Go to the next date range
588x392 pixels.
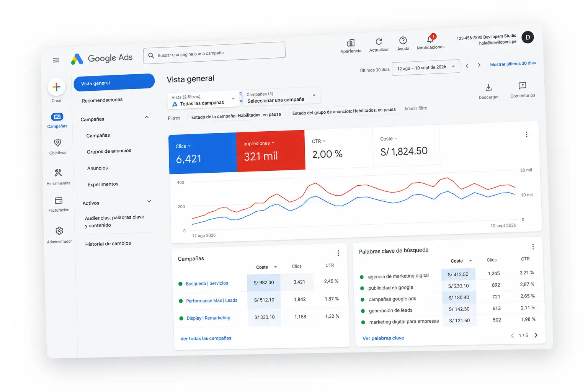(479, 65)
